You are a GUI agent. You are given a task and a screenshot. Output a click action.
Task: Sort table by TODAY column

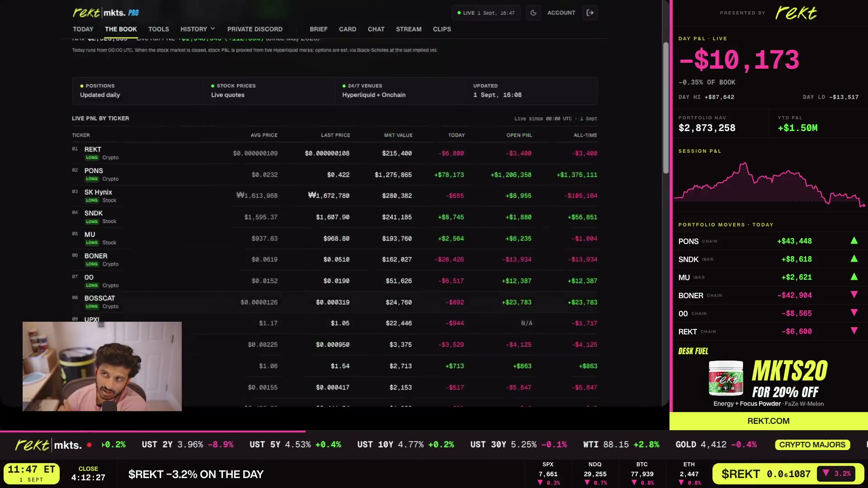pos(456,135)
